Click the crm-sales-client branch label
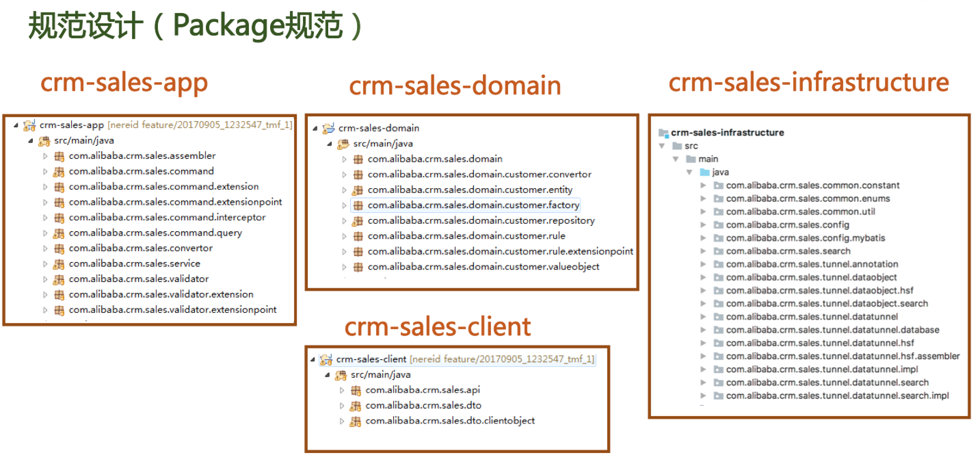This screenshot has height=464, width=980. (x=502, y=359)
